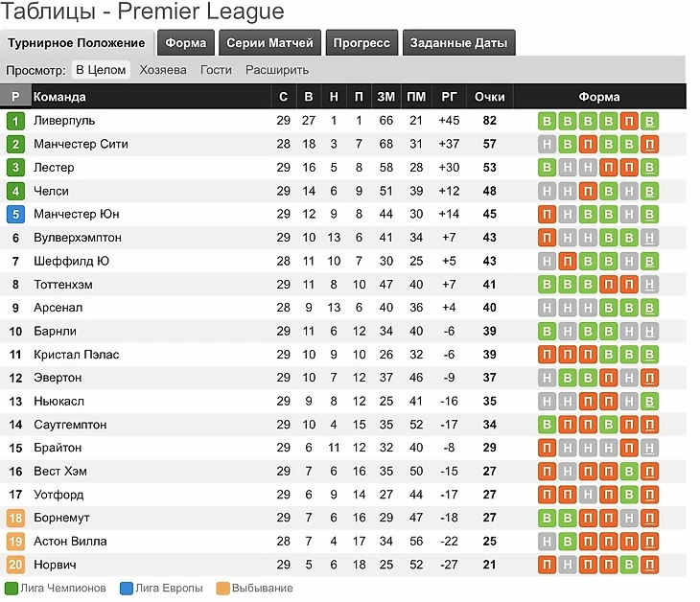
Task: Sort table by Очки column header
Action: point(490,97)
